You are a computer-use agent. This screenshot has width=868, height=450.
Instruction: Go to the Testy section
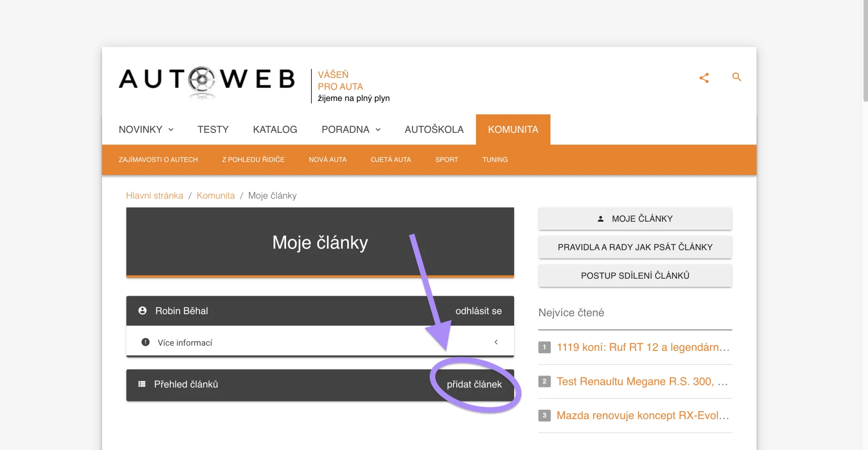[x=213, y=129]
